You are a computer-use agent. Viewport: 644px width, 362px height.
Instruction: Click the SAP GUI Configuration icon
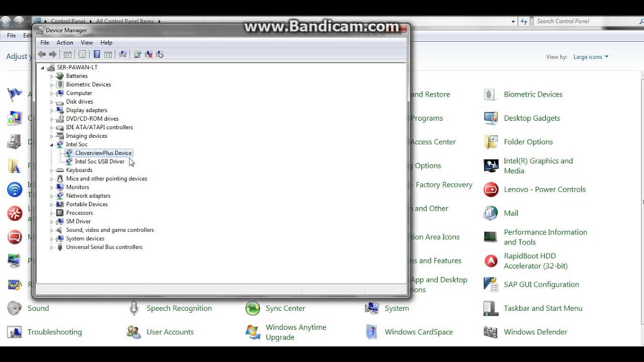click(491, 285)
